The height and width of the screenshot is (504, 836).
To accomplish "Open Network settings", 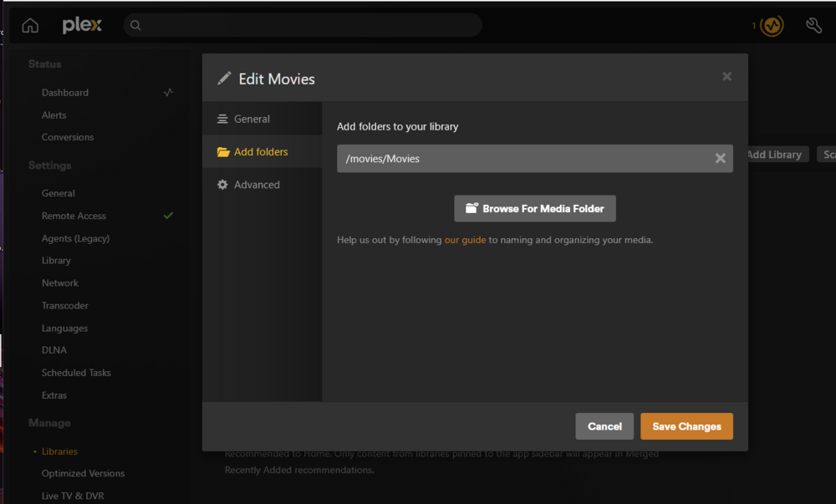I will pyautogui.click(x=59, y=283).
